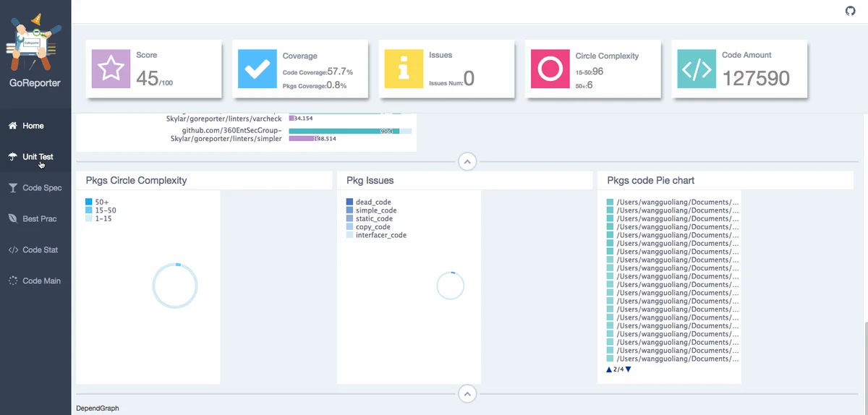Toggle the first /Users/wangguoliang pie legend entry
The image size is (868, 415).
click(x=673, y=202)
